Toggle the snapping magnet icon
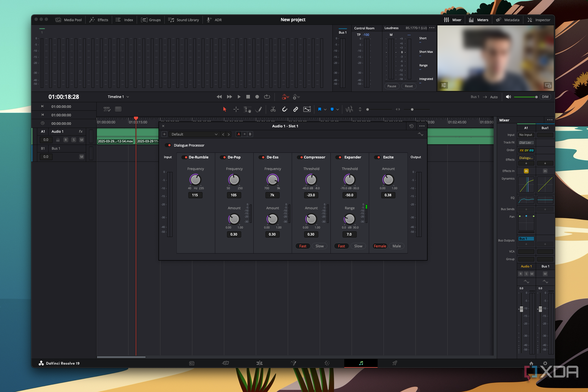This screenshot has width=588, height=392. tap(284, 109)
